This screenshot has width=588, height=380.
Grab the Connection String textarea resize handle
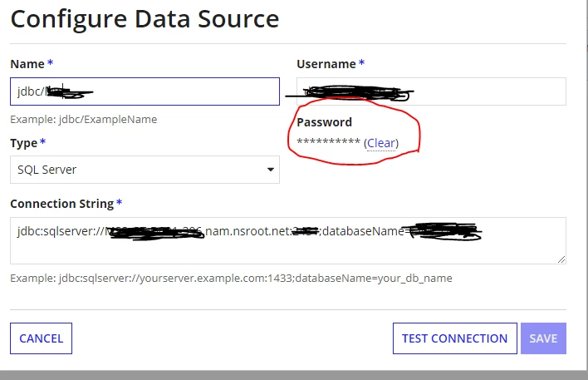click(561, 259)
